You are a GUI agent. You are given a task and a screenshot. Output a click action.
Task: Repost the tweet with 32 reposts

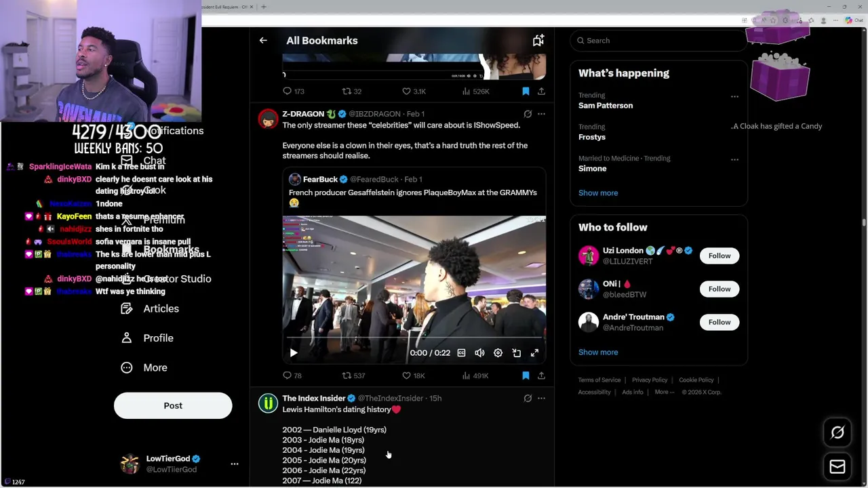coord(352,91)
